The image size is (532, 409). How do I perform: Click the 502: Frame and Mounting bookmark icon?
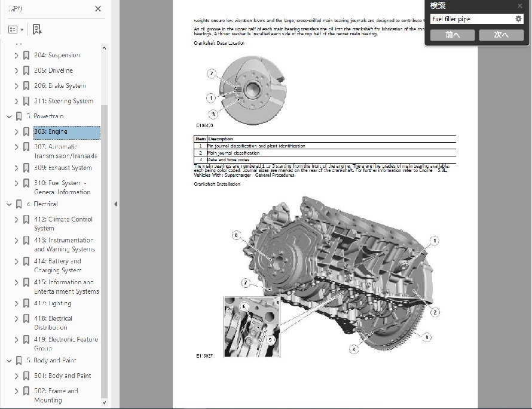click(x=26, y=391)
